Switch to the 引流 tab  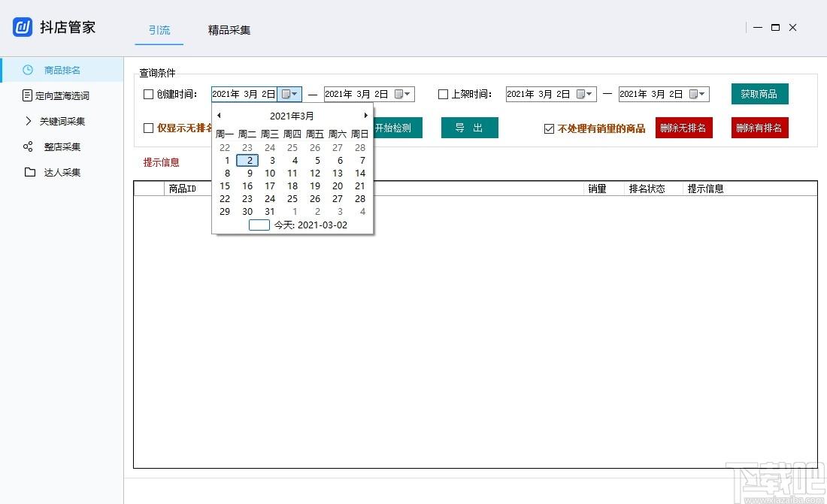coord(159,30)
